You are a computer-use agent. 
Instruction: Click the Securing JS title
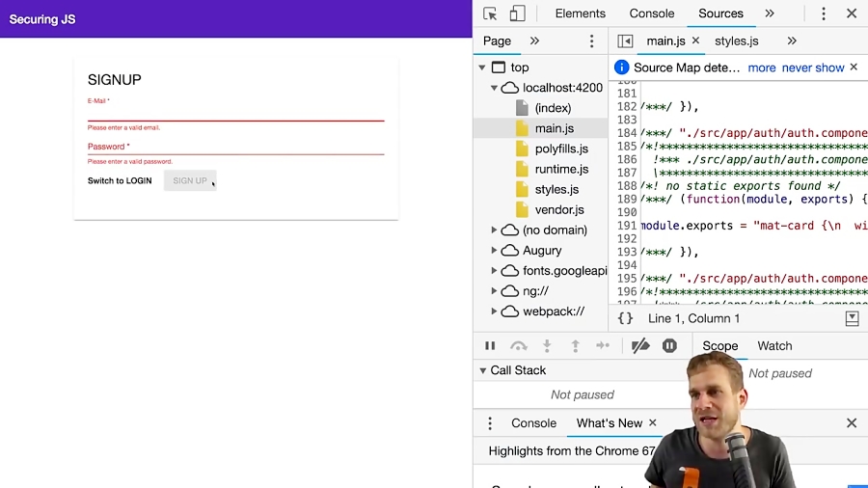[x=42, y=19]
